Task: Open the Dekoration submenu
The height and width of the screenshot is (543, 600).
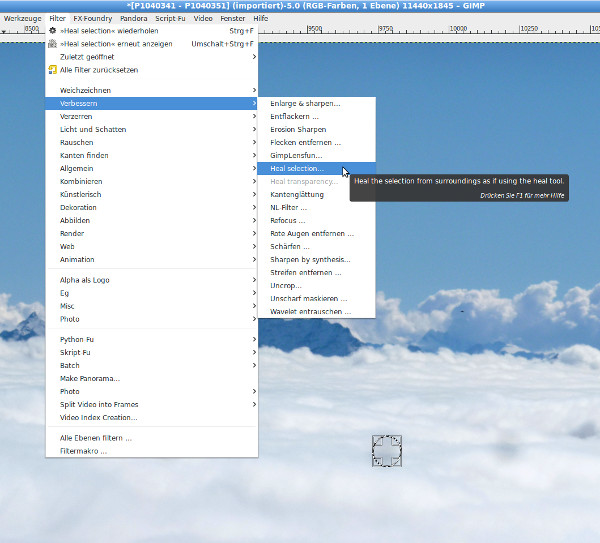Action: point(152,207)
